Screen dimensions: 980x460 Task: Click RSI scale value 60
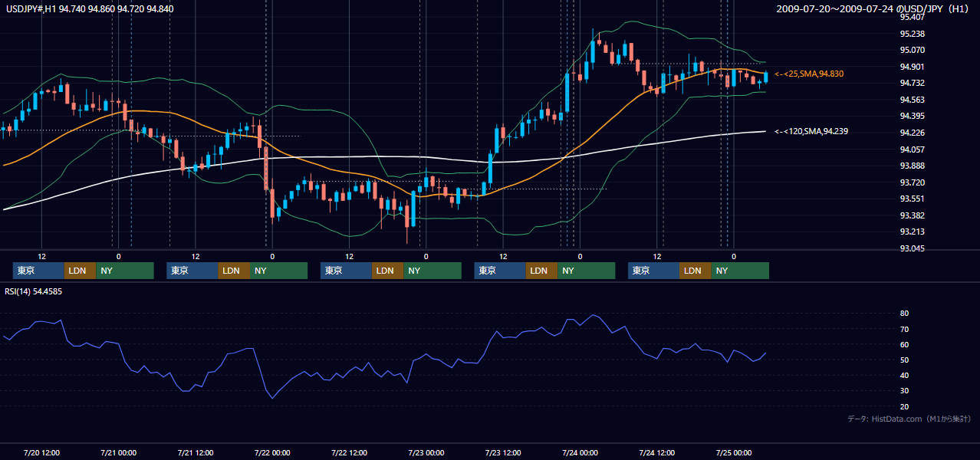coord(905,344)
